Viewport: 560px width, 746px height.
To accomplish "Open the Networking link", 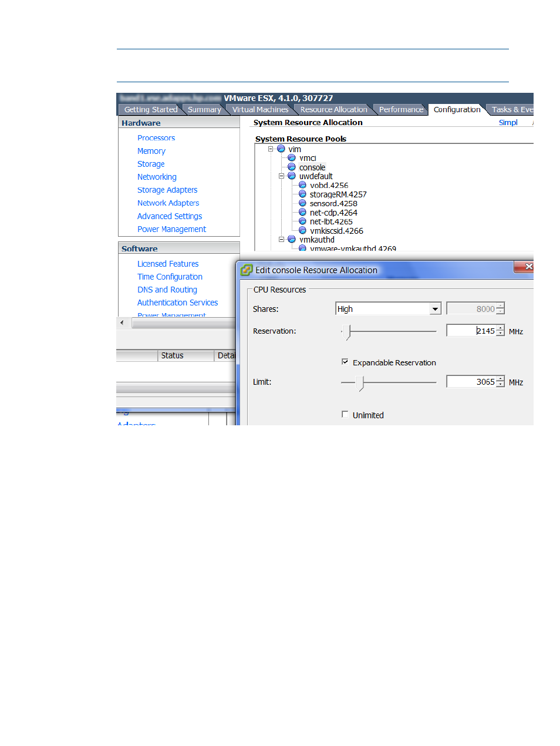I will (157, 177).
